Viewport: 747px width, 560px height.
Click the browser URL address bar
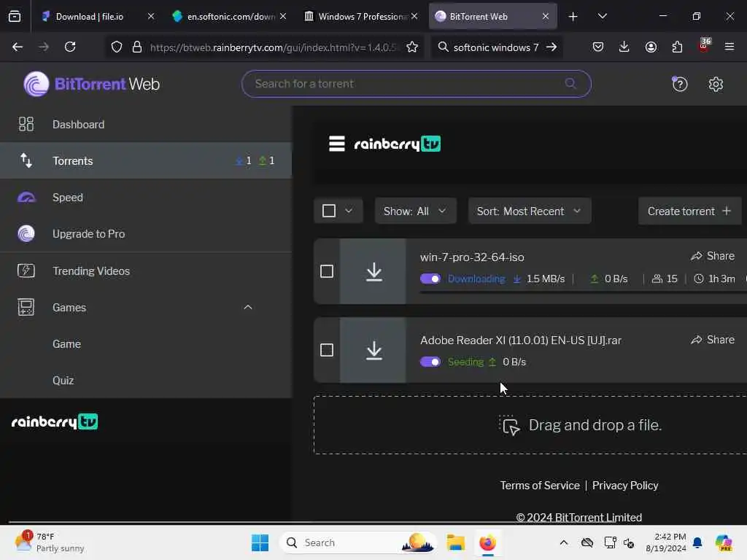271,47
